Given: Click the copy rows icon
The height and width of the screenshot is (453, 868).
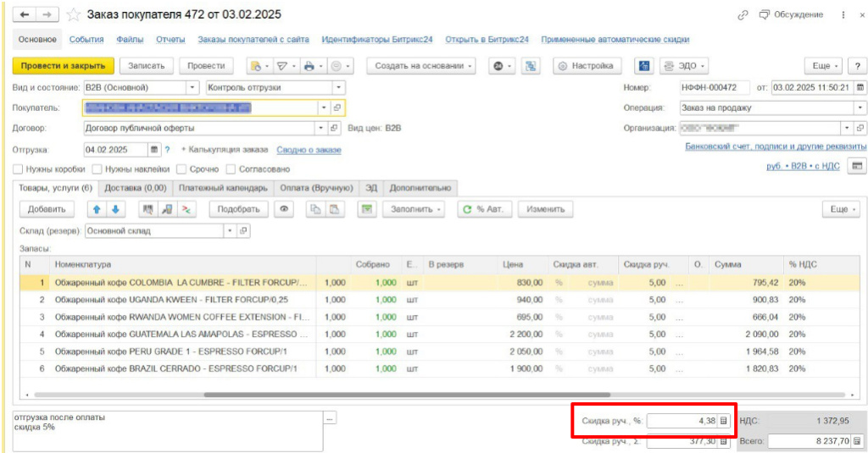Looking at the screenshot, I should pos(315,209).
